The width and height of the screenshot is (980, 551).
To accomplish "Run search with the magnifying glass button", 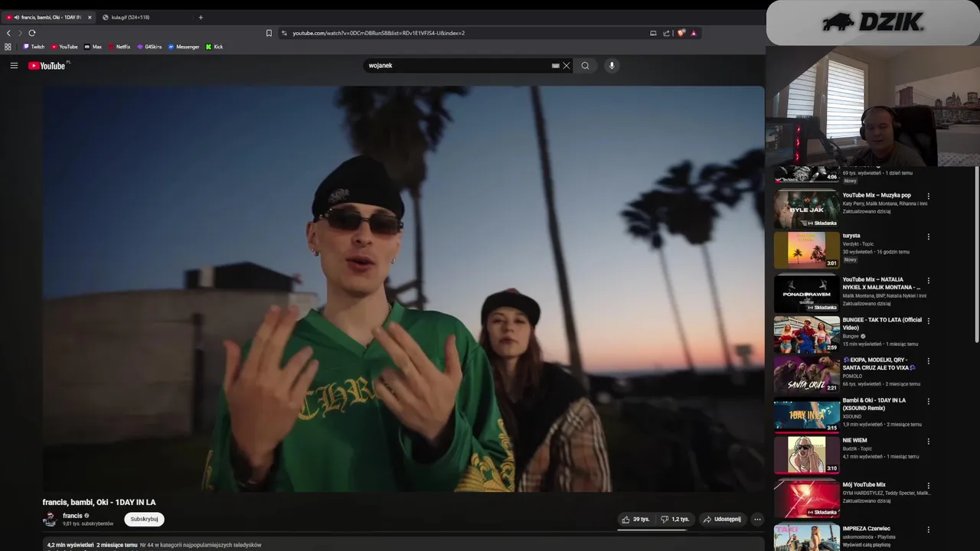I will (x=585, y=66).
